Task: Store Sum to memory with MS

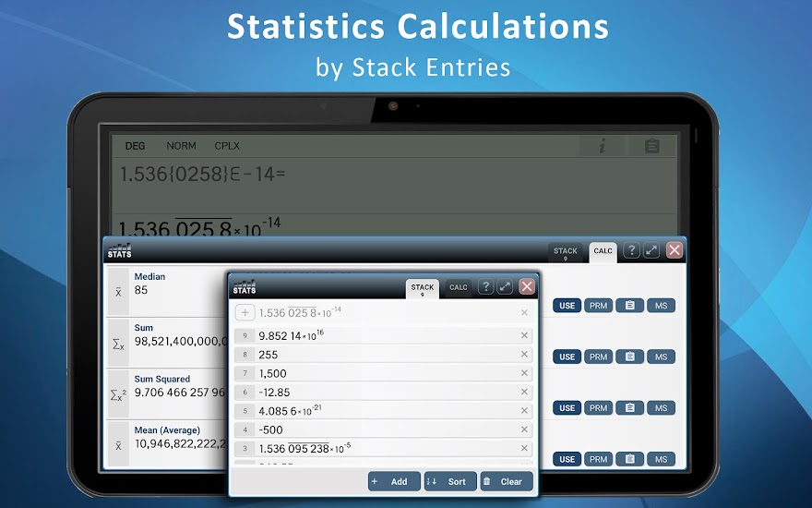Action: pyautogui.click(x=662, y=357)
